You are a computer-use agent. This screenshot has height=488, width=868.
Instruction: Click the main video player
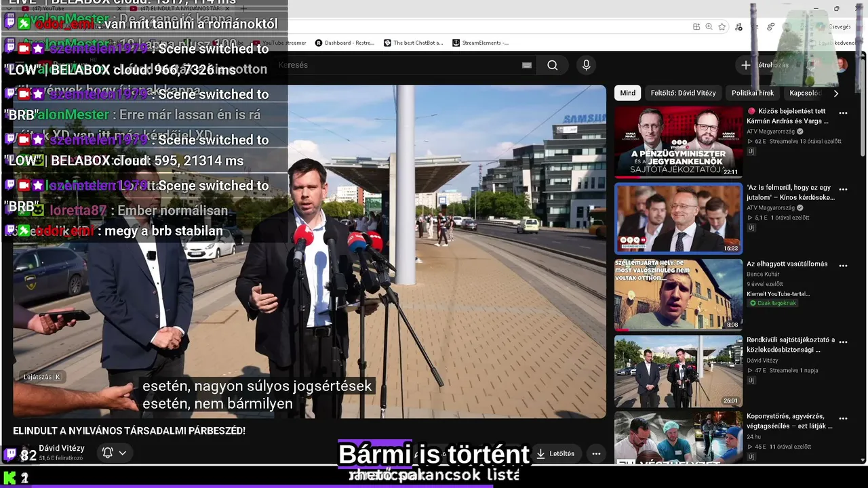[x=309, y=251]
